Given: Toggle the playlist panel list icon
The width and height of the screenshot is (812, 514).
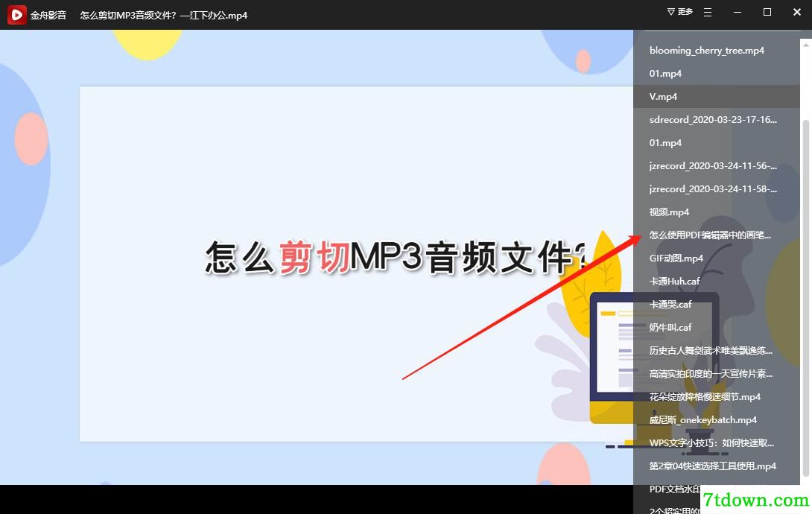Looking at the screenshot, I should [708, 13].
